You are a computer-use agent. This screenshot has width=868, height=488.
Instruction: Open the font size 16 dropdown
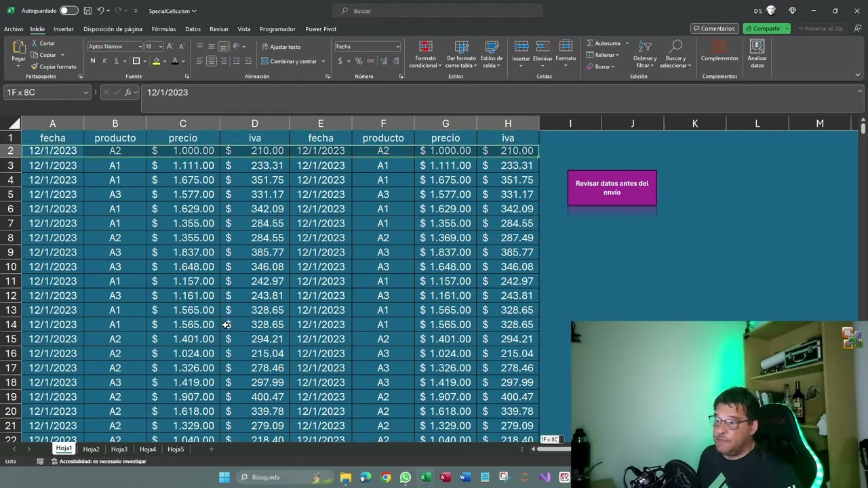pos(160,47)
